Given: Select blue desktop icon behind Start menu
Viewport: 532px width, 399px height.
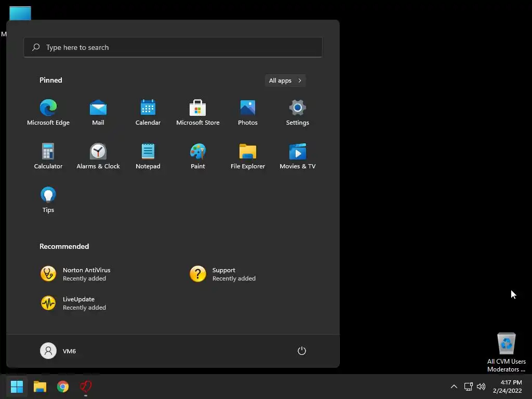Looking at the screenshot, I should (20, 13).
